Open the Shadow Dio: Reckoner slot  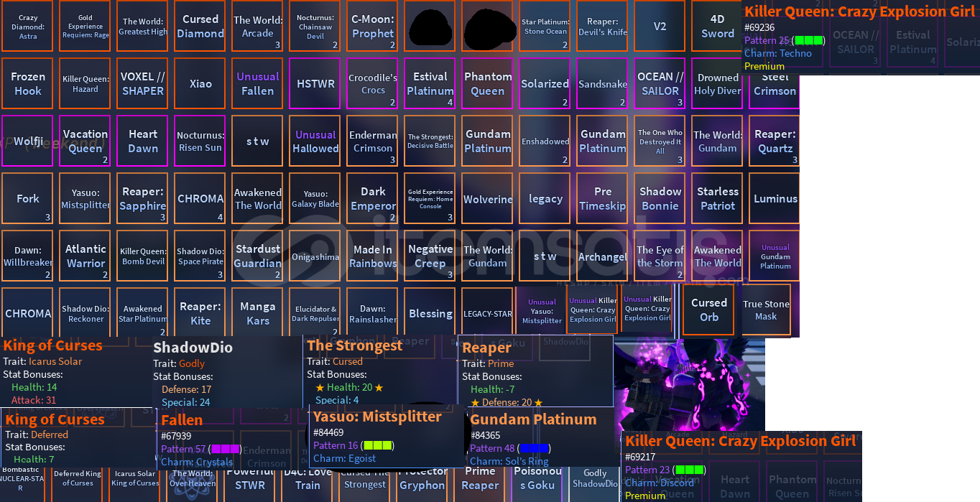[85, 312]
